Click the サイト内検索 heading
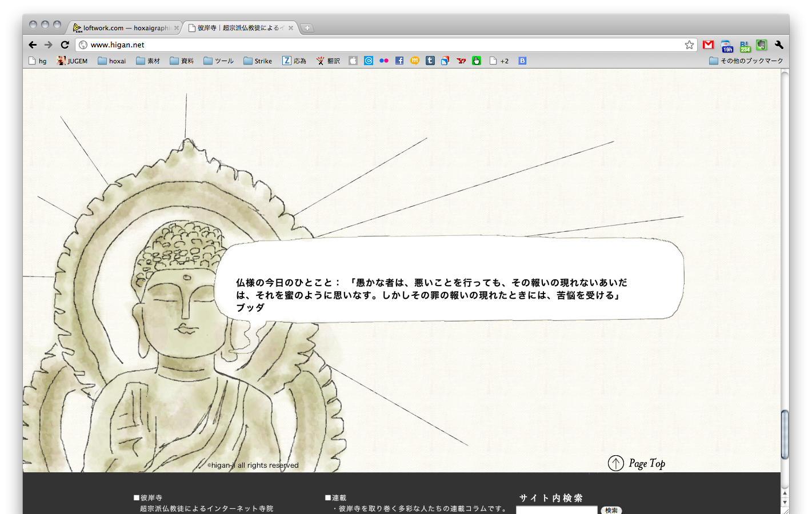812x514 pixels. point(551,497)
